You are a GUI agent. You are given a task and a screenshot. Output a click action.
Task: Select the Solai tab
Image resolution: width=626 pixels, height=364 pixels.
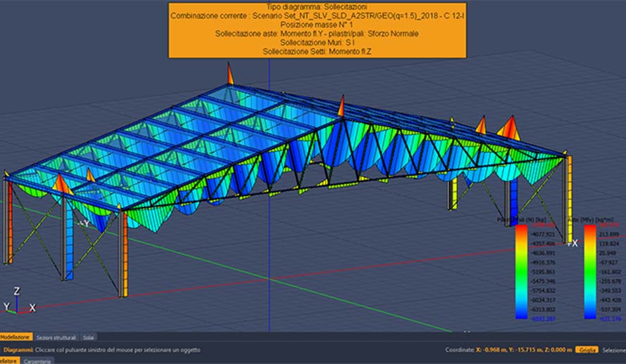(x=90, y=337)
